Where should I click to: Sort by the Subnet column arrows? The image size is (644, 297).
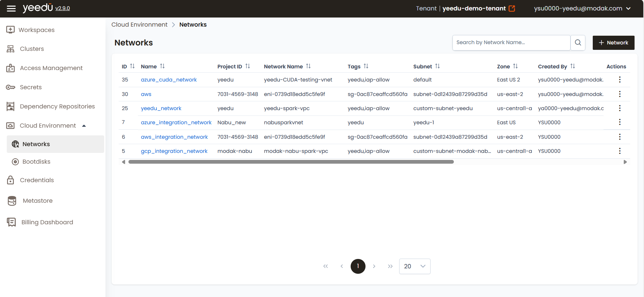coord(437,66)
